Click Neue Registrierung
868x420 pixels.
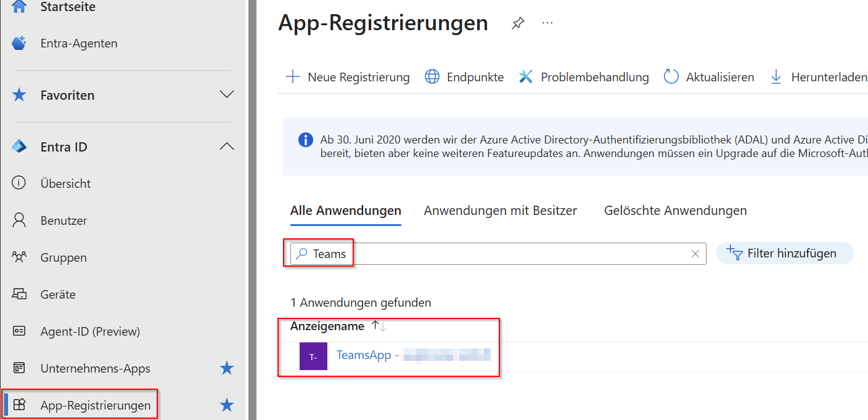point(359,77)
